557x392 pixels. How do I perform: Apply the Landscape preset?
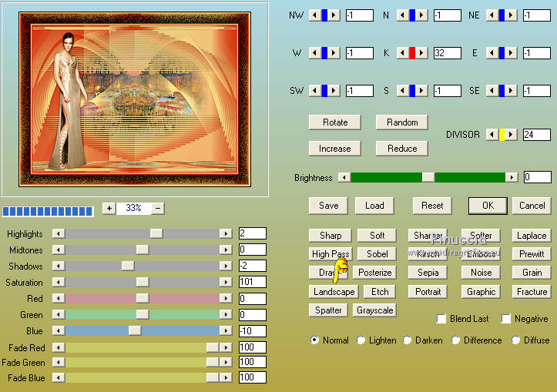[x=334, y=292]
